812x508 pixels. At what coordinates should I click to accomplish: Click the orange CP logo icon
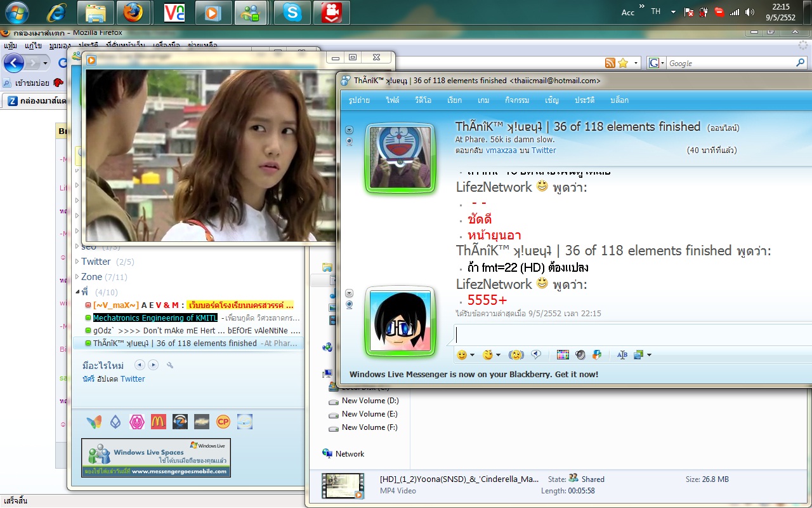223,421
